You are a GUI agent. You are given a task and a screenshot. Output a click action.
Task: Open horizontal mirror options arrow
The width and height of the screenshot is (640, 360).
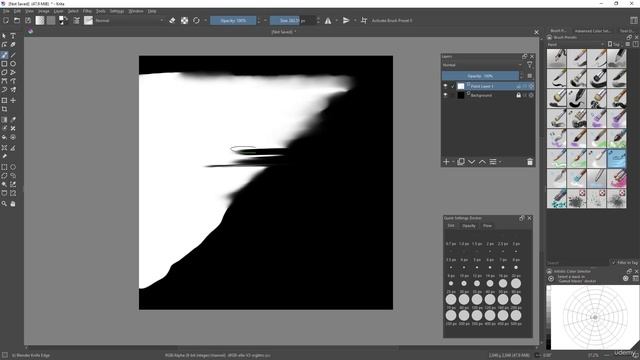(x=336, y=20)
